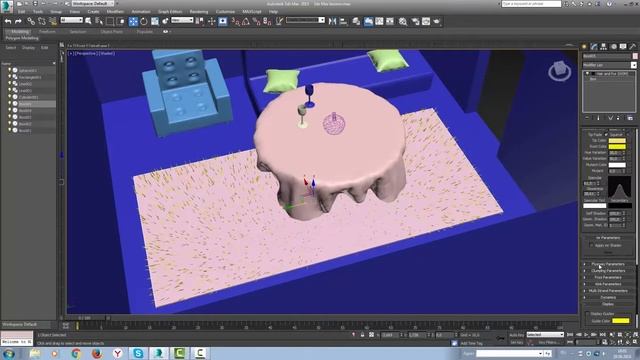Screen dimensions: 640x360
Task: Open the Rendering menu
Action: pyautogui.click(x=199, y=12)
